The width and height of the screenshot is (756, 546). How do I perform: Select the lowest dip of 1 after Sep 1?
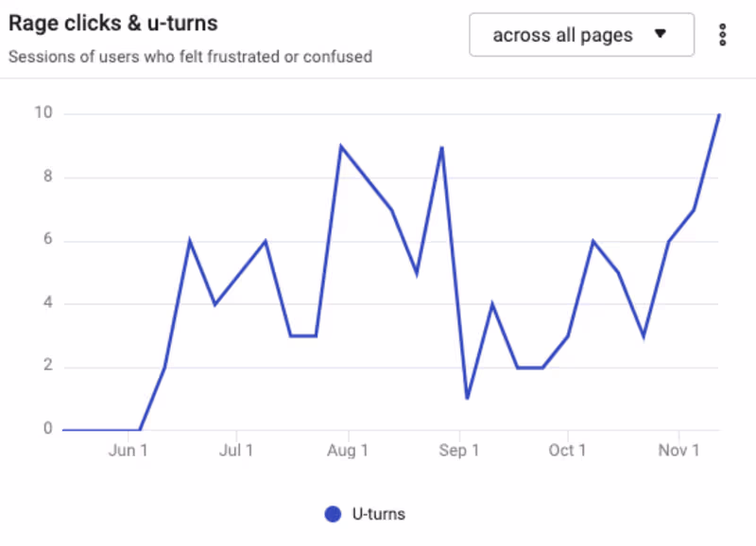[x=467, y=398]
